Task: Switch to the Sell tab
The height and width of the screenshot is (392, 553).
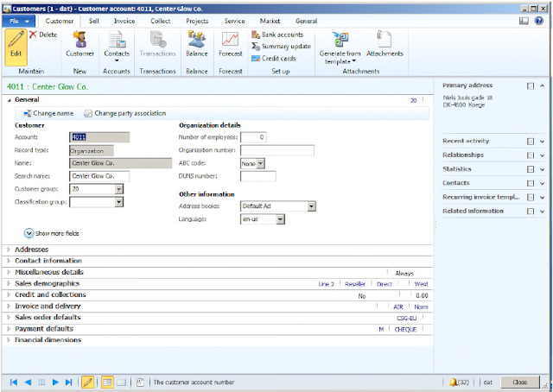Action: click(94, 21)
